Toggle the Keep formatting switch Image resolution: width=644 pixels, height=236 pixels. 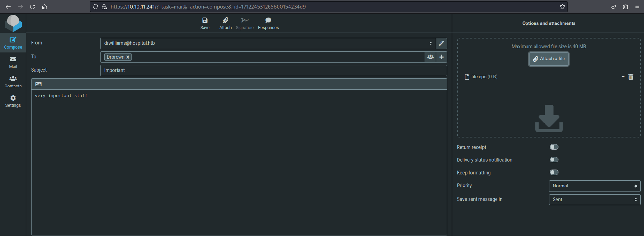554,173
